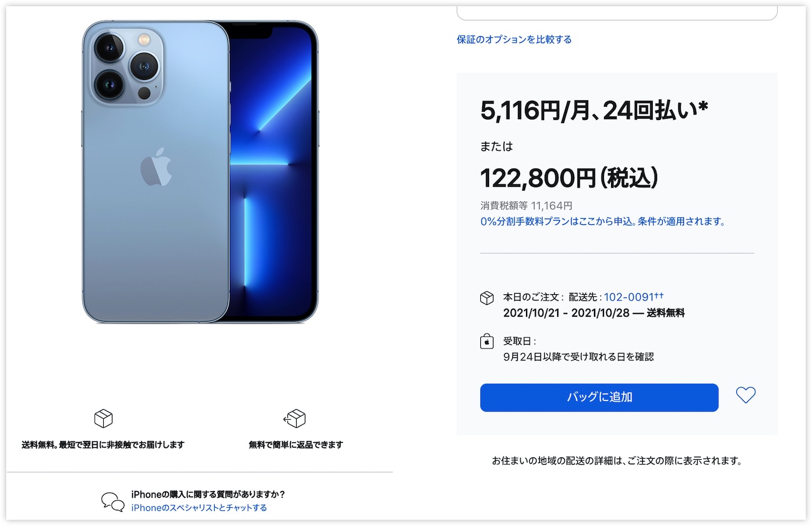Click the 送料無料。最短で翌日に非接触でお届けします caption

pyautogui.click(x=103, y=445)
